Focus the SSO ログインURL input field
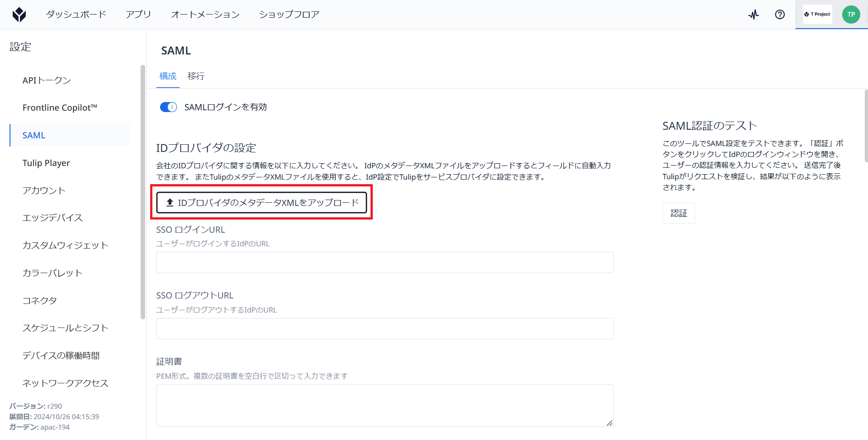This screenshot has width=868, height=440. tap(385, 263)
